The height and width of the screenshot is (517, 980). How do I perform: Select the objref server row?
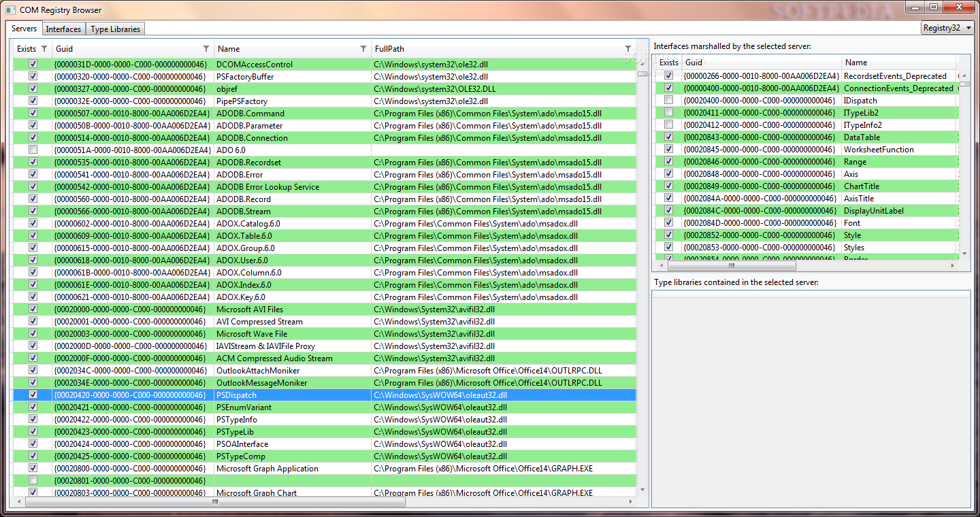(325, 88)
